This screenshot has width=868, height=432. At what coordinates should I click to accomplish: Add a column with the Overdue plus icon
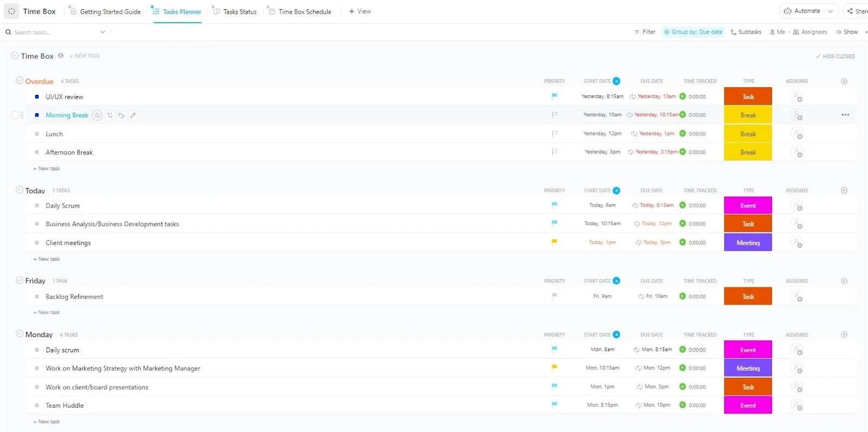point(844,81)
